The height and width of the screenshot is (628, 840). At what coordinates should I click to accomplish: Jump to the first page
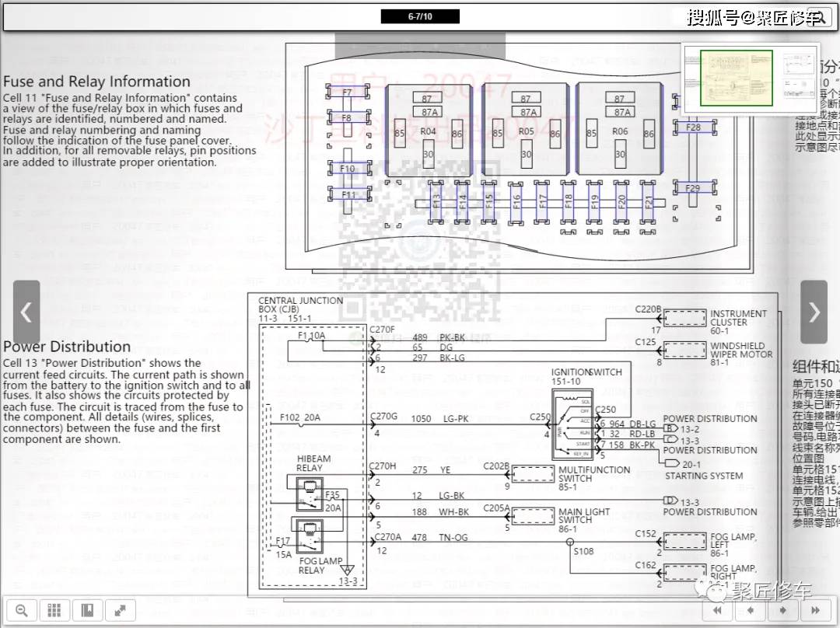tap(717, 611)
